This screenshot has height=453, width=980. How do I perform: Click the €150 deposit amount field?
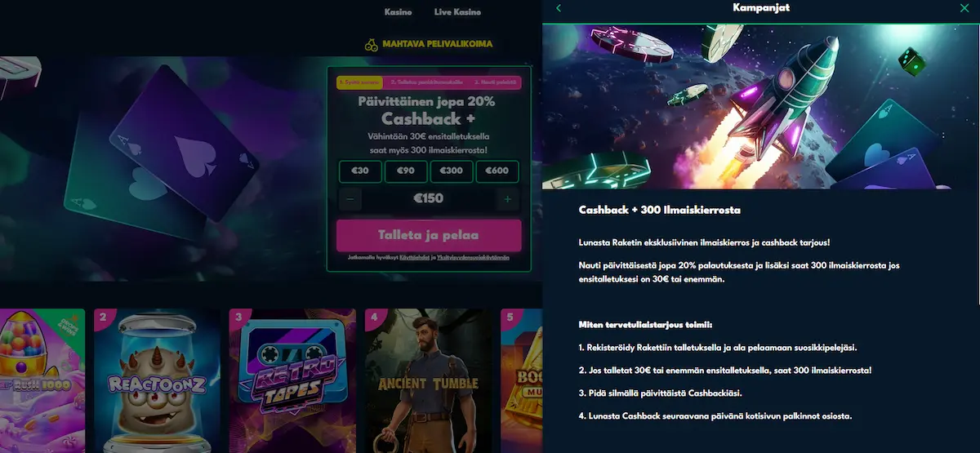(x=429, y=199)
